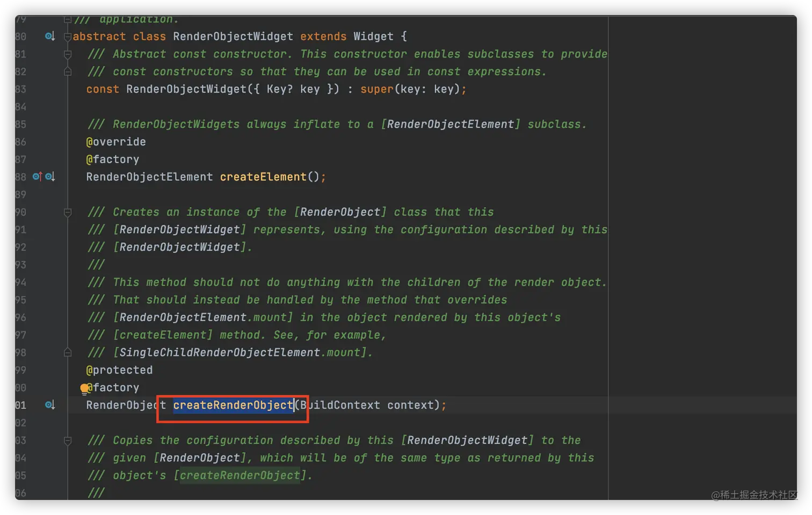Collapse the "Copies the configuration described" doc comment

click(x=68, y=441)
